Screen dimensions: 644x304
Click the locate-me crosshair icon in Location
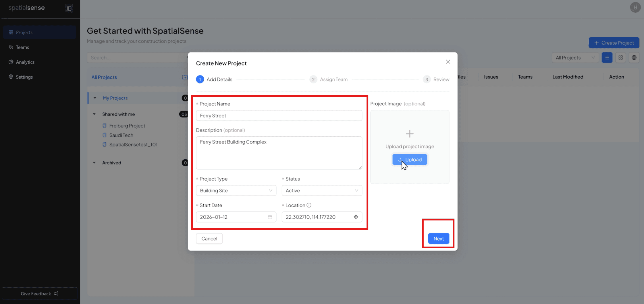pos(356,217)
